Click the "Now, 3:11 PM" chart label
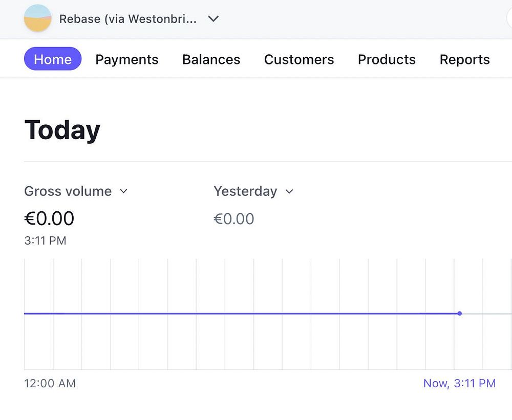Image resolution: width=512 pixels, height=420 pixels. [x=459, y=383]
